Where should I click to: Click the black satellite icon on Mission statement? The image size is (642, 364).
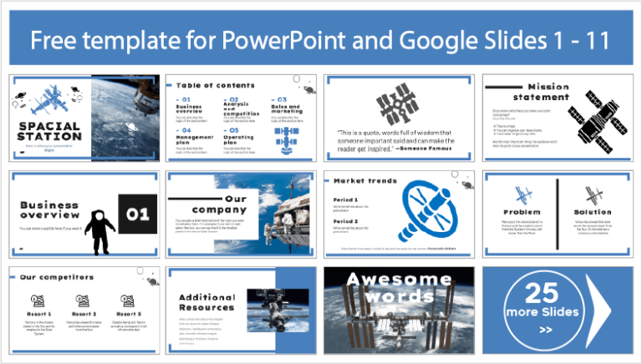point(598,121)
